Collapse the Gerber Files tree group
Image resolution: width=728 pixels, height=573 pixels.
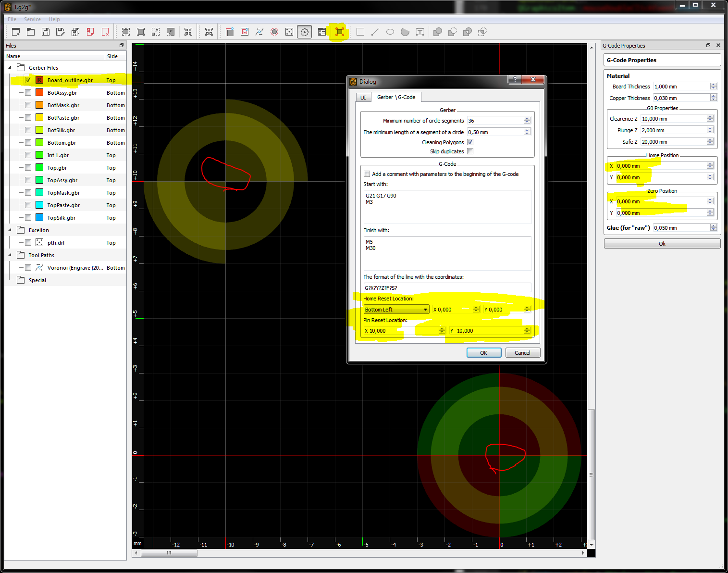coord(10,68)
